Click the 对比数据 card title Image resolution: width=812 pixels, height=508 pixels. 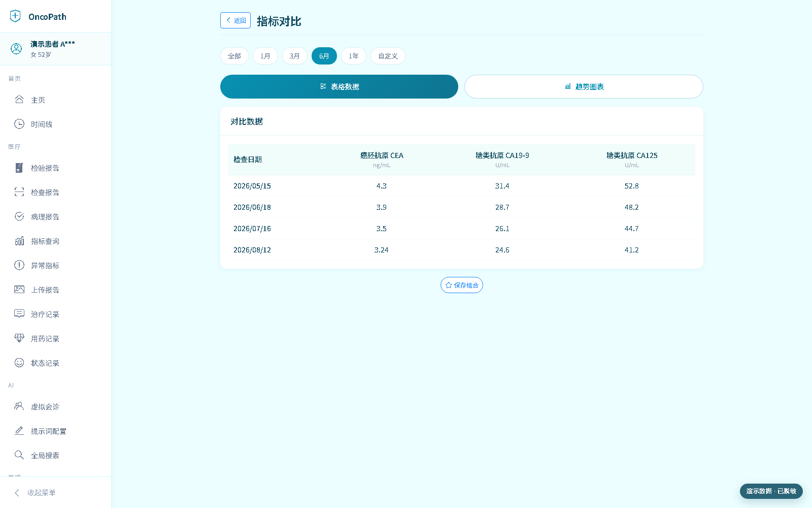pos(247,121)
